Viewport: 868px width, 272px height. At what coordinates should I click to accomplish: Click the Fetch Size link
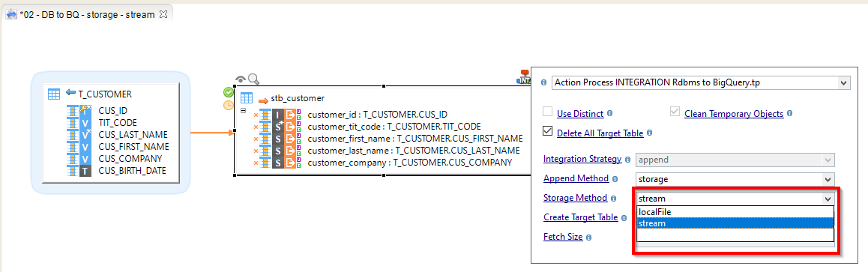[x=563, y=237]
